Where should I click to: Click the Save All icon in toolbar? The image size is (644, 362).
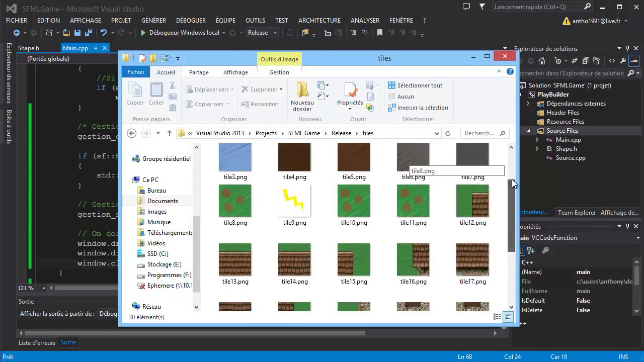89,33
